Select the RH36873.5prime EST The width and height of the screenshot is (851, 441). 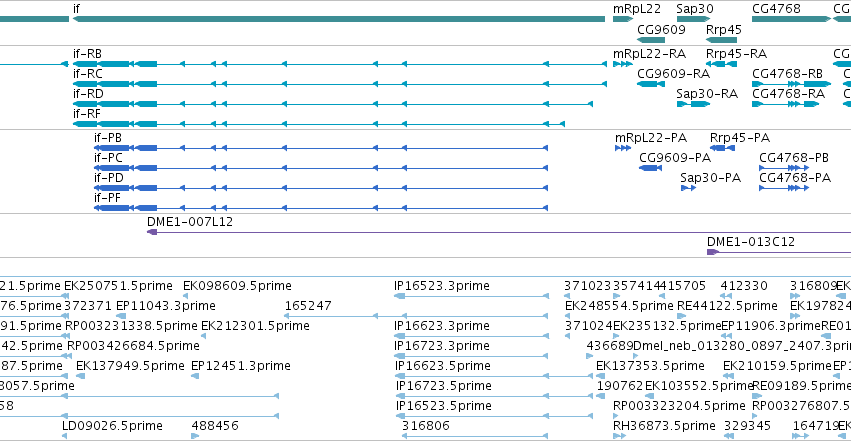[619, 436]
